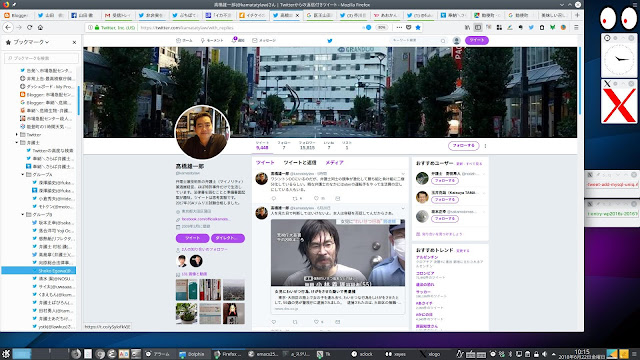
Task: Collapse the グループA bookmark folder
Action: click(23, 174)
